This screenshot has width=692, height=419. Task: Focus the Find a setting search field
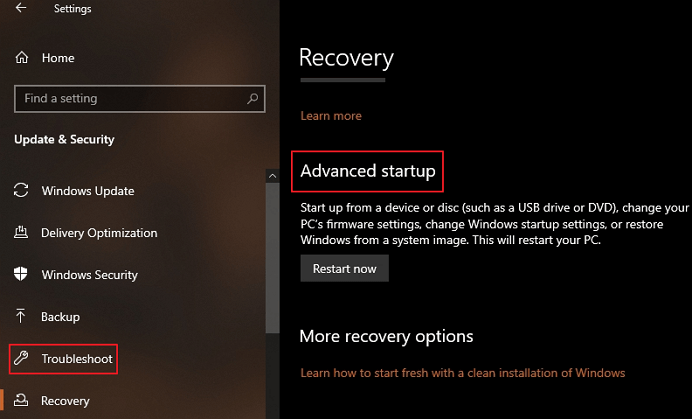[130, 99]
